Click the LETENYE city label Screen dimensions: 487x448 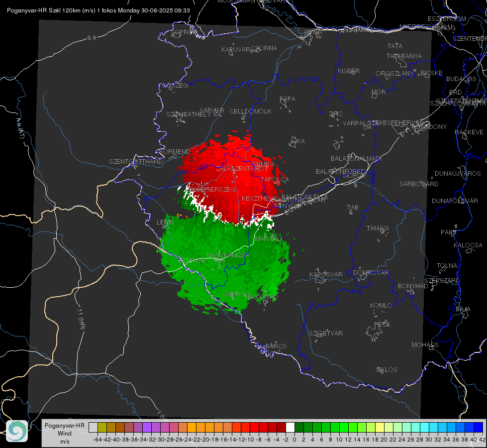pos(192,260)
